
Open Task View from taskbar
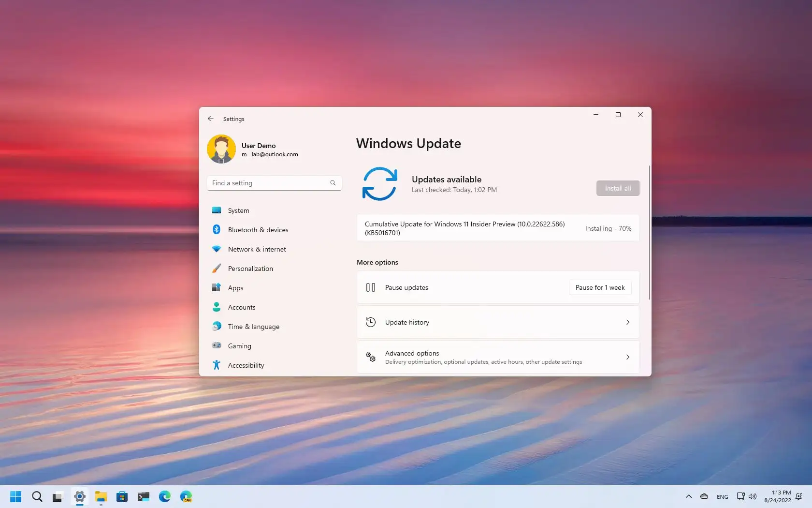click(x=58, y=496)
